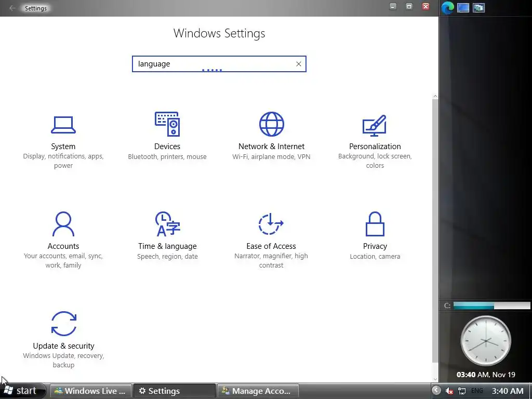This screenshot has height=399, width=532.
Task: Click the 03:40 AM, Nov 19 gadget text
Action: coord(486,375)
